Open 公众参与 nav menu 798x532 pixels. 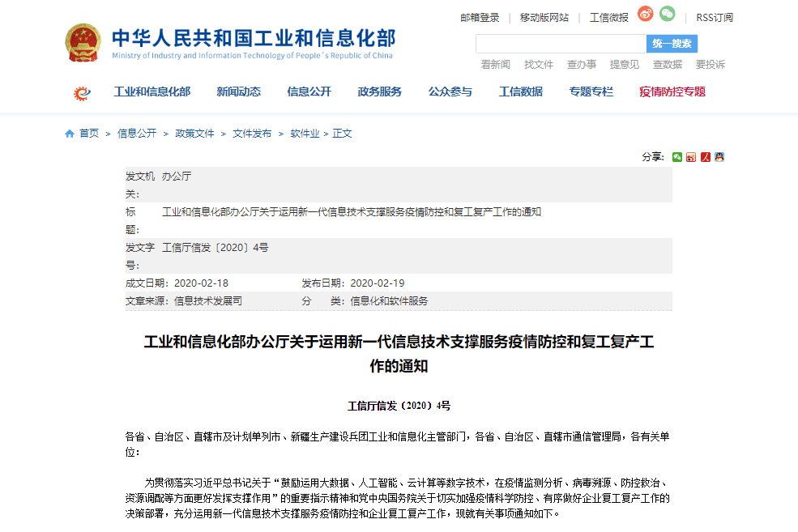tap(450, 92)
